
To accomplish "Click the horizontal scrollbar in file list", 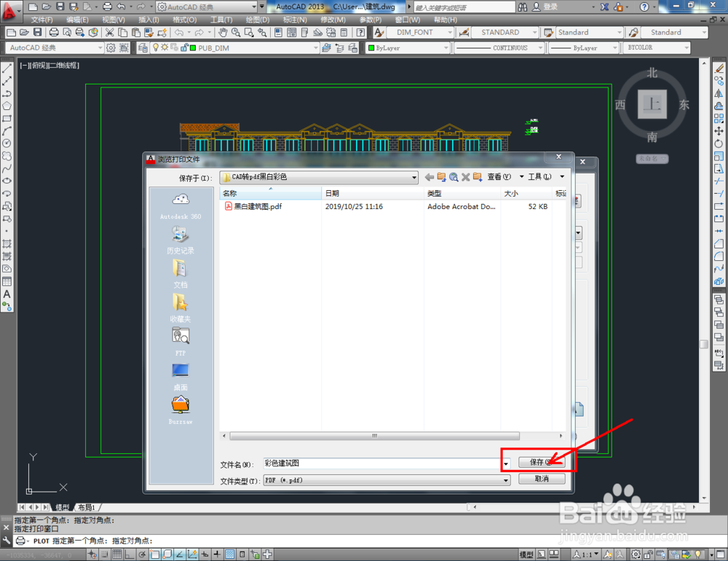I will (x=374, y=436).
